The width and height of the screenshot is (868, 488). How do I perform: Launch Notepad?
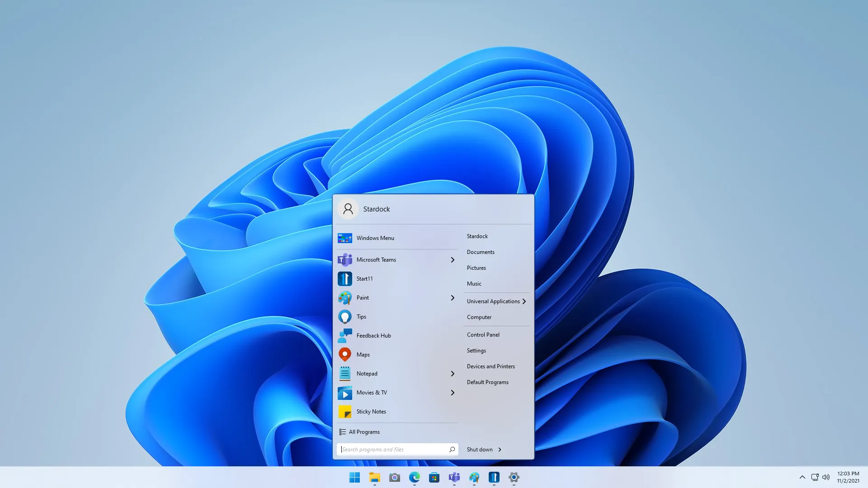click(367, 374)
